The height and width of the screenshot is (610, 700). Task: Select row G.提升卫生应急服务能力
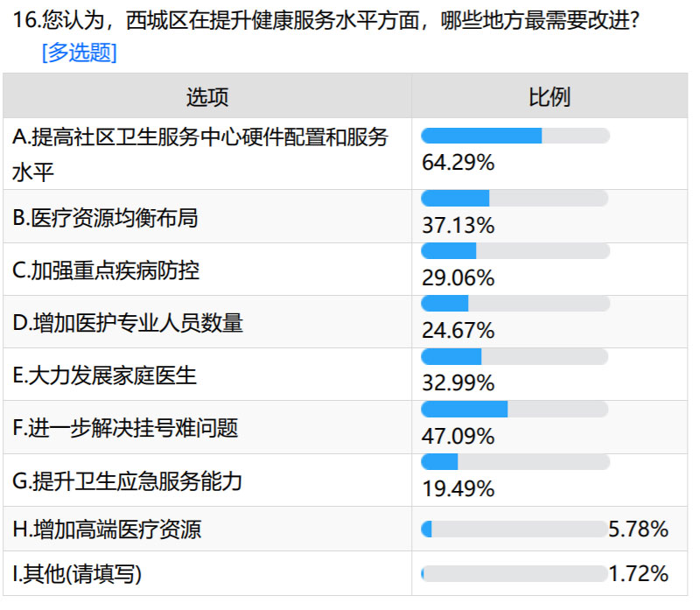point(345,480)
